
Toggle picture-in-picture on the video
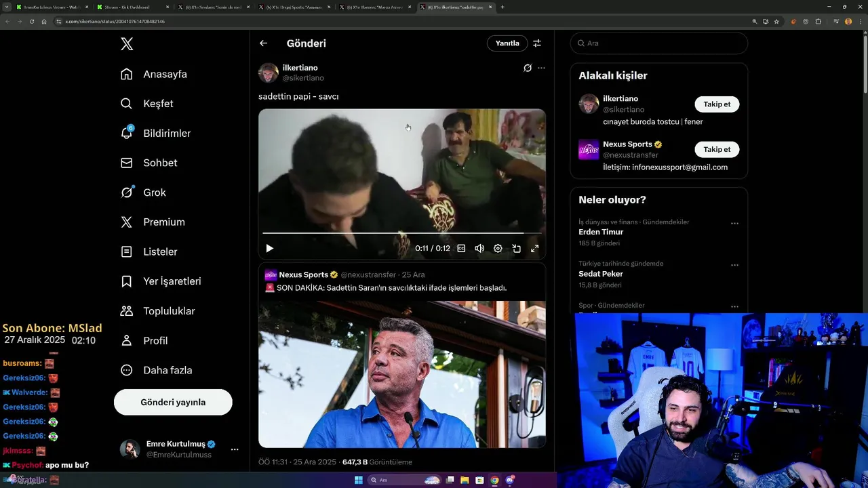[x=516, y=249]
